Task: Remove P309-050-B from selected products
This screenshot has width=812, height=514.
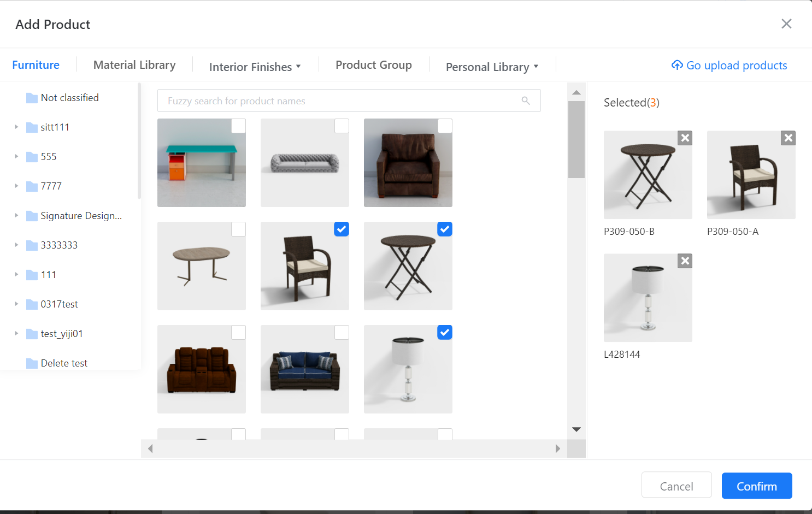Action: click(685, 138)
